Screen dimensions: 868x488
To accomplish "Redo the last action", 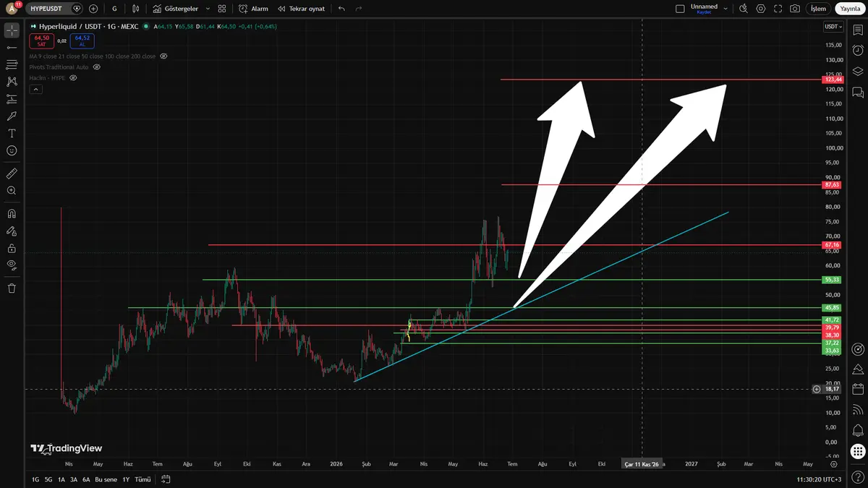I will [x=359, y=9].
